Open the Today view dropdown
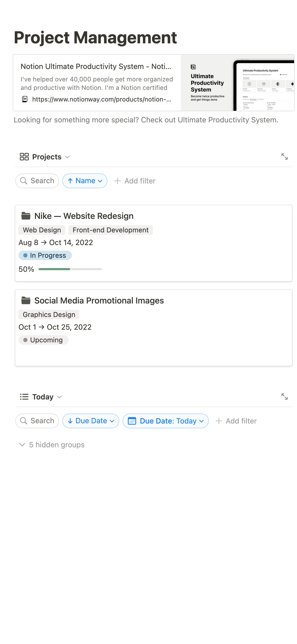This screenshot has height=644, width=297. pyautogui.click(x=59, y=397)
